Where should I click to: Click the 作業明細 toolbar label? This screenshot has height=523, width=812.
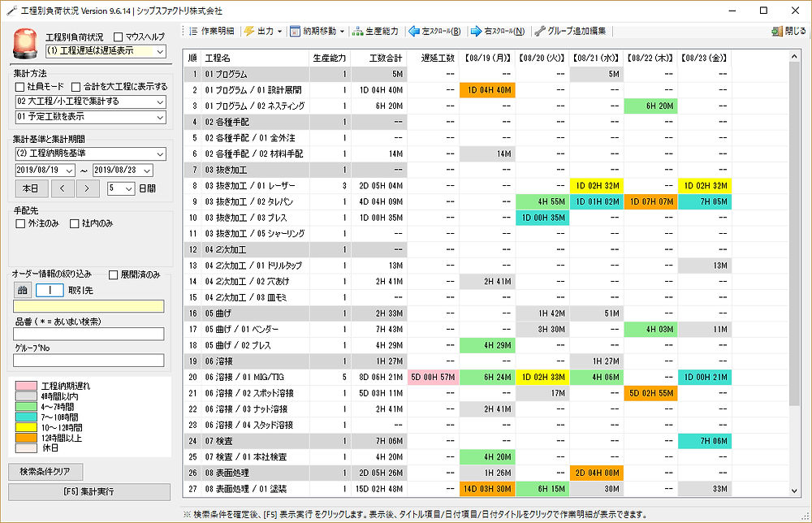tap(218, 31)
